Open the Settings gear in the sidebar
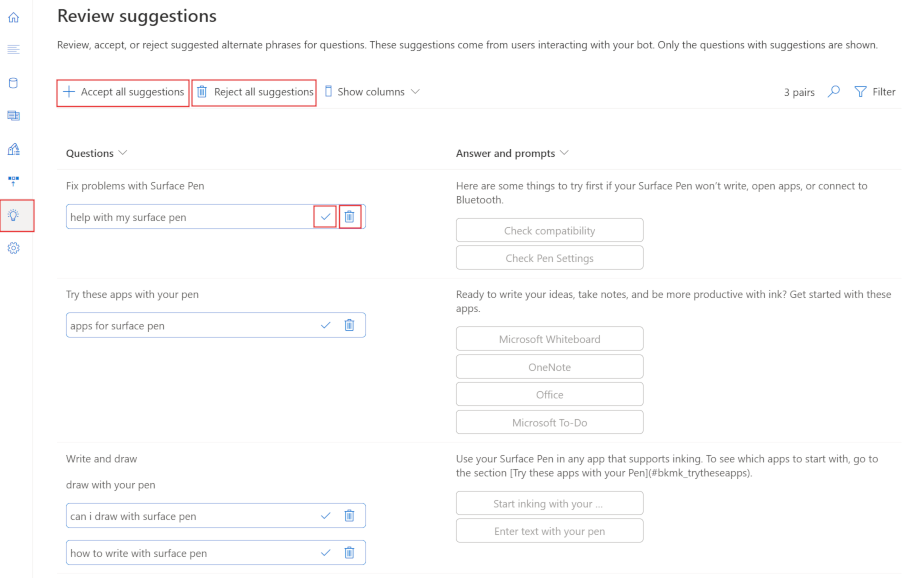This screenshot has width=908, height=578. (13, 247)
